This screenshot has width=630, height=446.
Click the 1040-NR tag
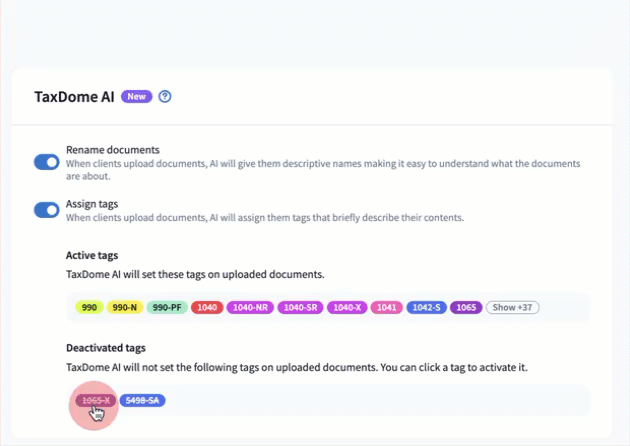[249, 307]
